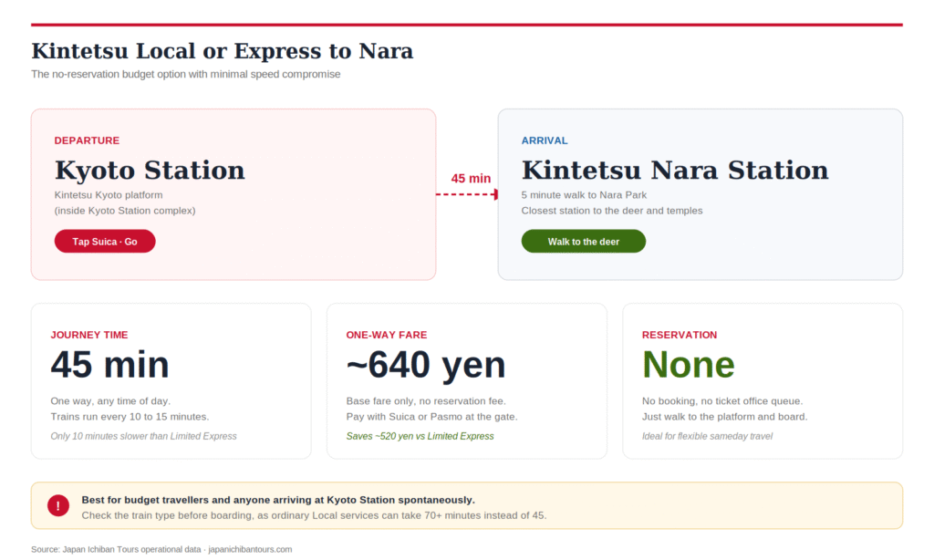The height and width of the screenshot is (560, 934).
Task: Click the JOURNEY TIME card header
Action: (x=89, y=335)
